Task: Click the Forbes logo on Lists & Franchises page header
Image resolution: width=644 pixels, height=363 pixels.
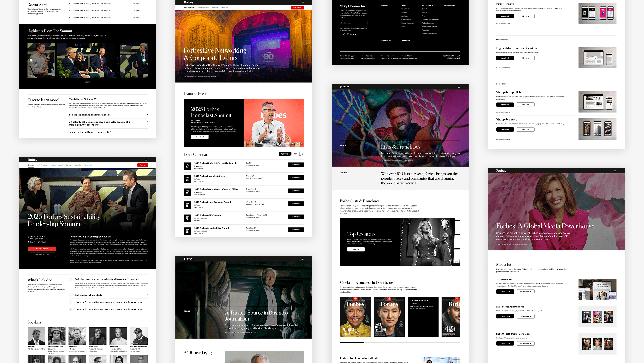Action: click(x=345, y=87)
